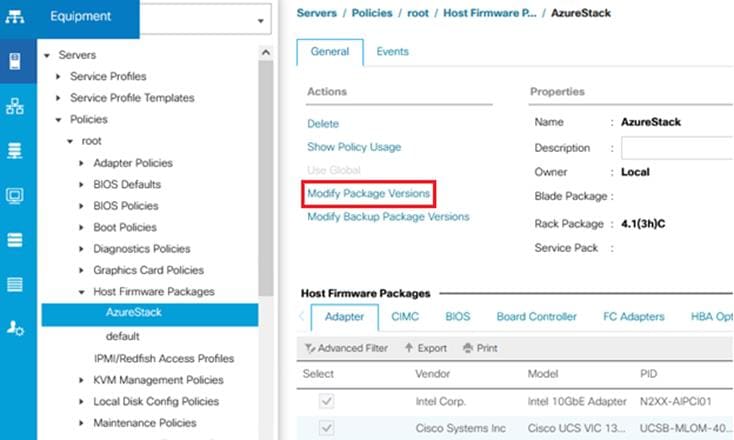The width and height of the screenshot is (734, 440).
Task: Toggle the Intel Corp. adapter checkbox
Action: point(326,401)
